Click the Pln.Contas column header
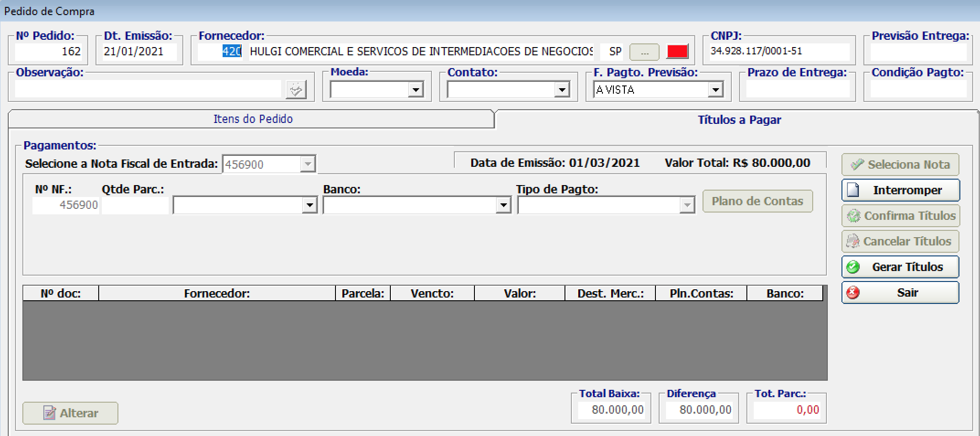980x436 pixels. (x=701, y=293)
